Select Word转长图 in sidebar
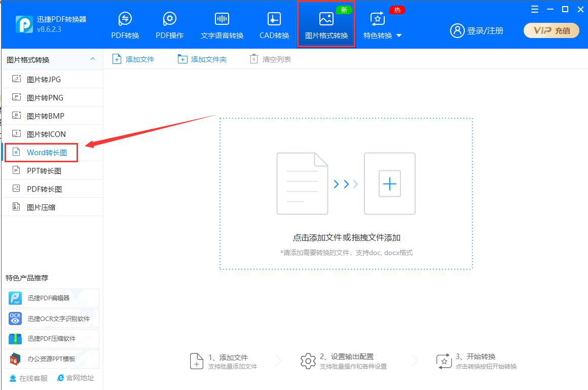 (53, 152)
